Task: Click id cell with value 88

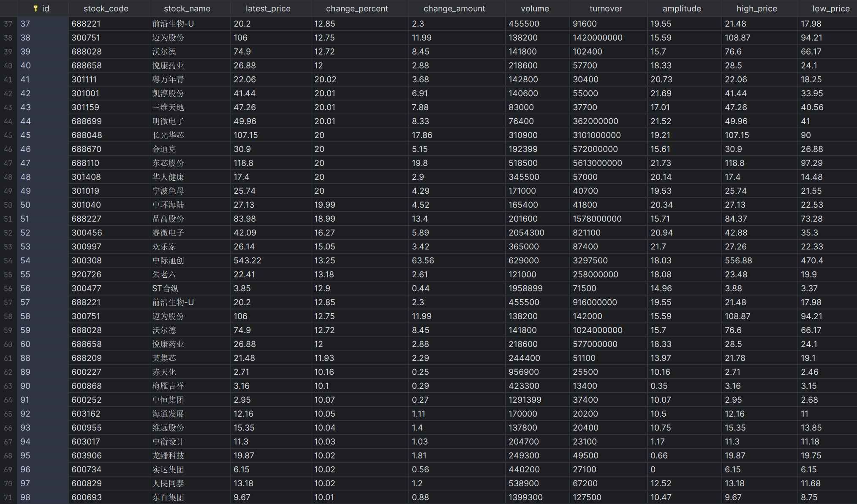Action: point(25,358)
